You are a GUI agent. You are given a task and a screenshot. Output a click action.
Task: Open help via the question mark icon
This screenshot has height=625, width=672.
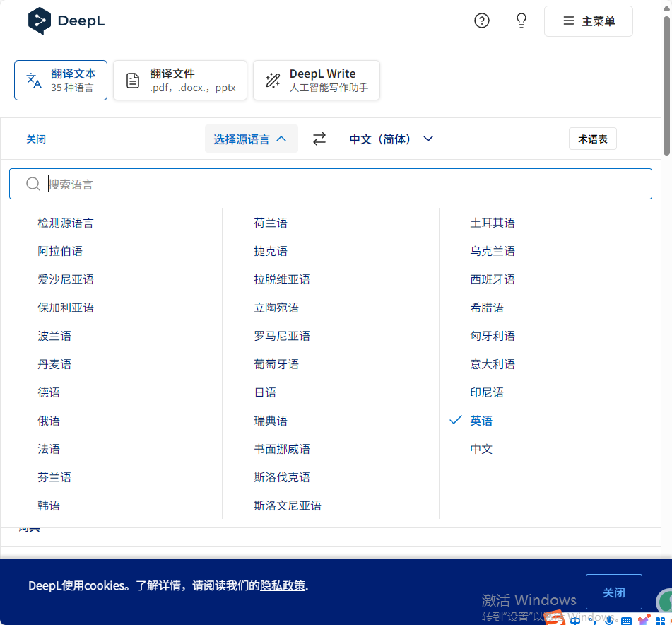tap(482, 21)
